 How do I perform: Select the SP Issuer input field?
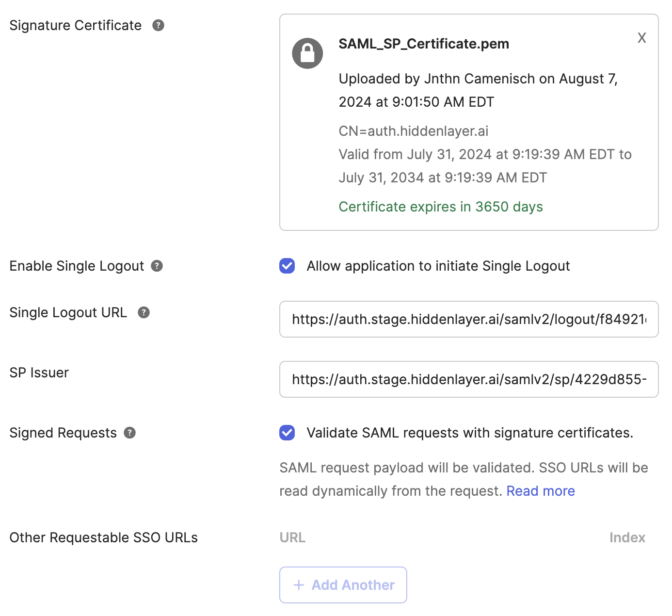coord(468,379)
